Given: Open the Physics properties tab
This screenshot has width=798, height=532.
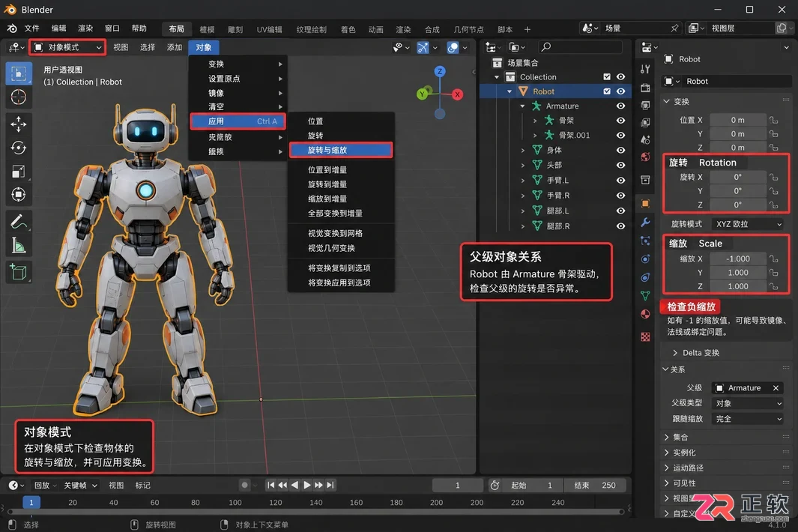Looking at the screenshot, I should 645,259.
